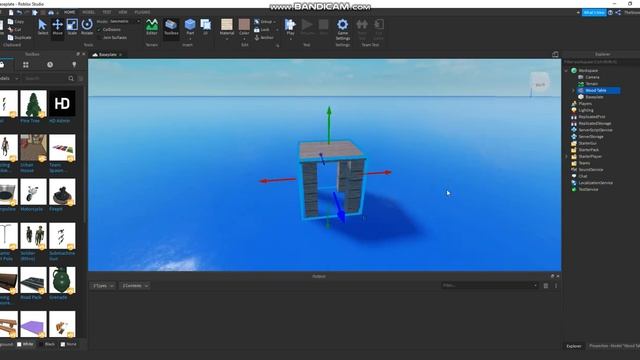Image resolution: width=640 pixels, height=360 pixels.
Task: Click the What's New button
Action: (x=594, y=13)
